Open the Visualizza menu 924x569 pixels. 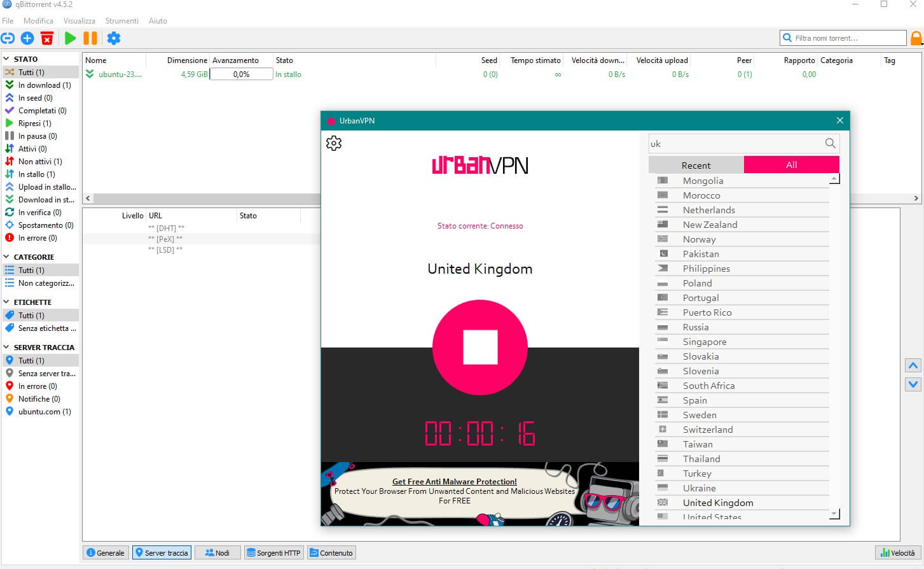(x=79, y=21)
